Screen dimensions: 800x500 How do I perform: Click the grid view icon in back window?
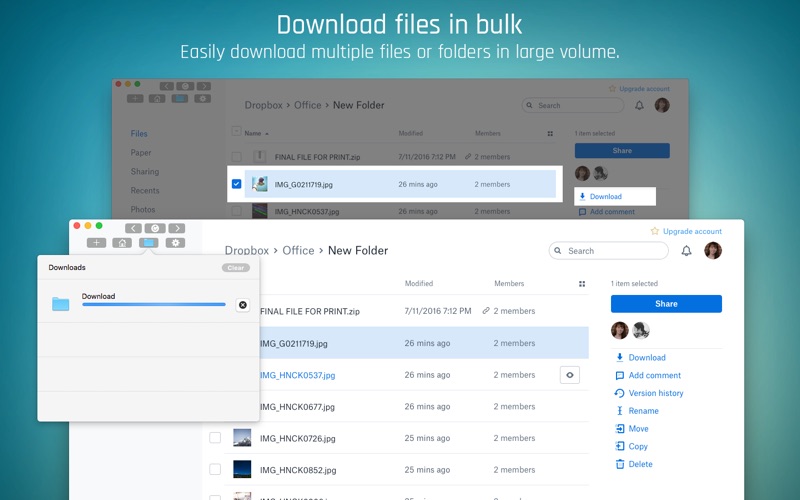[550, 134]
